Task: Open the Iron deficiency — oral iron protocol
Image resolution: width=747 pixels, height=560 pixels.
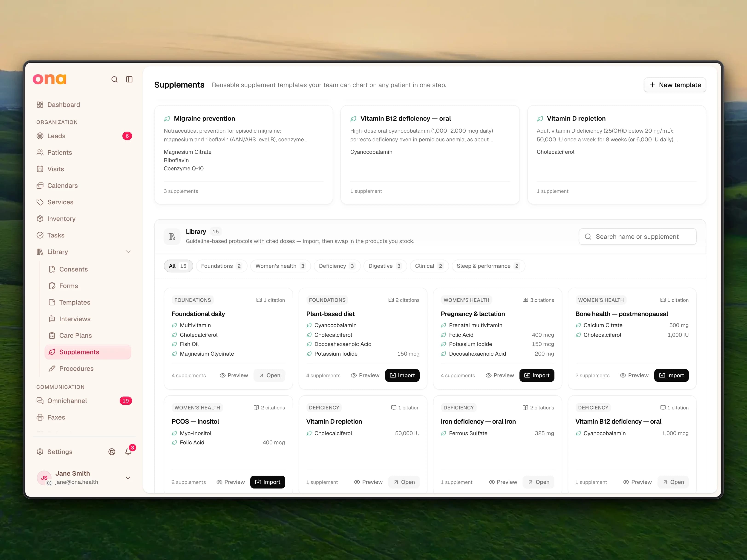Action: tap(538, 482)
